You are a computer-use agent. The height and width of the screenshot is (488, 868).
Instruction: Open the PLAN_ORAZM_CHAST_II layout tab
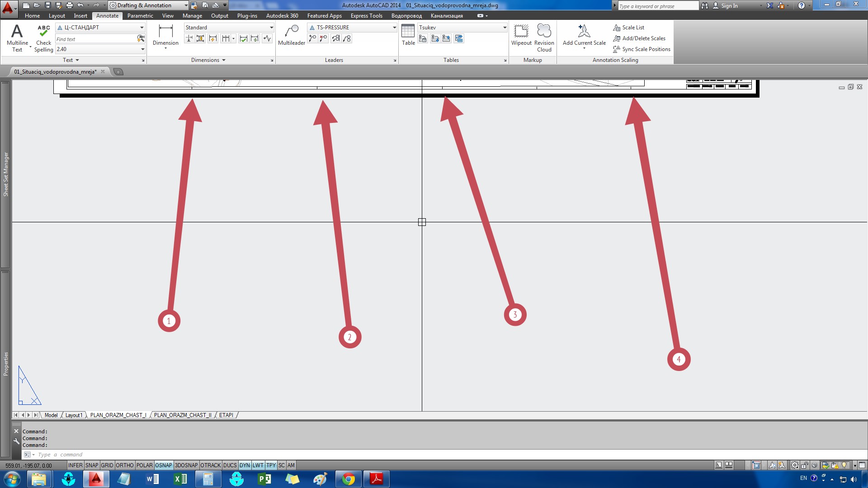click(x=183, y=415)
